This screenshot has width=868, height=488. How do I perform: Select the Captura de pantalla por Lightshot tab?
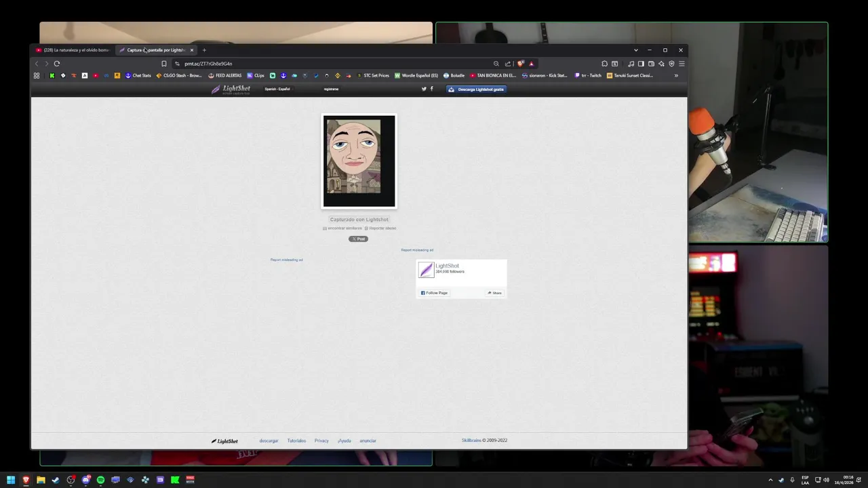tap(155, 50)
